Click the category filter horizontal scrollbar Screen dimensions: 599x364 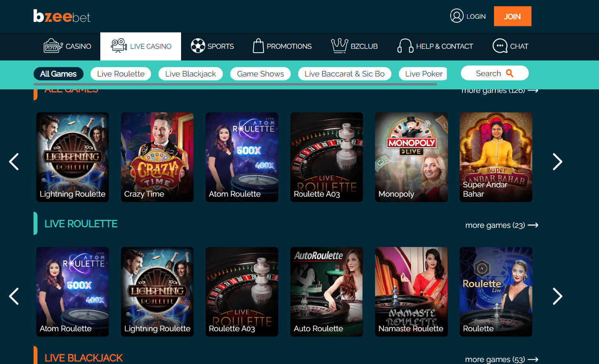235,84
